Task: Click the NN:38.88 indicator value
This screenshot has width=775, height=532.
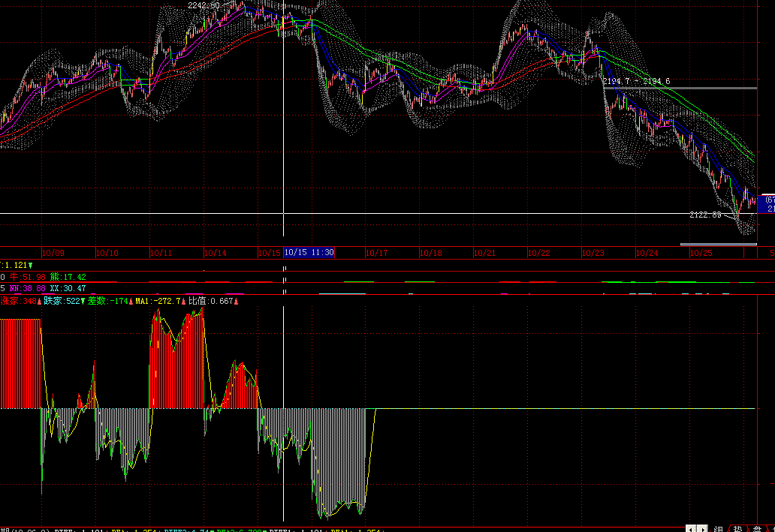Action: 28,288
